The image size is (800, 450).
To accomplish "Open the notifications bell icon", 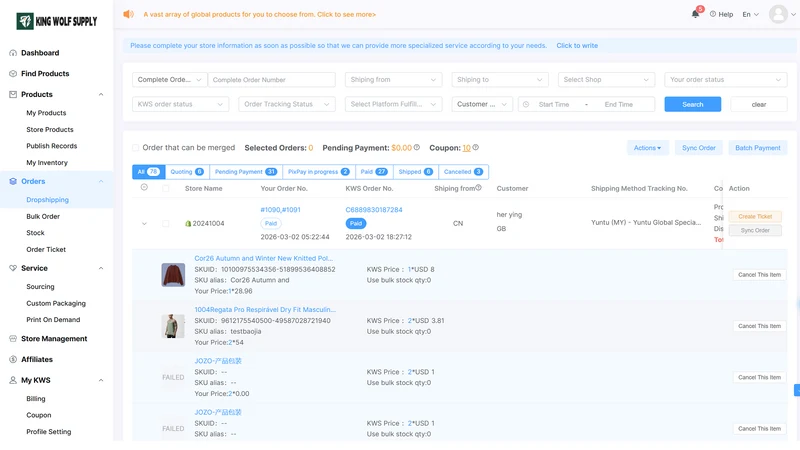I will tap(695, 14).
